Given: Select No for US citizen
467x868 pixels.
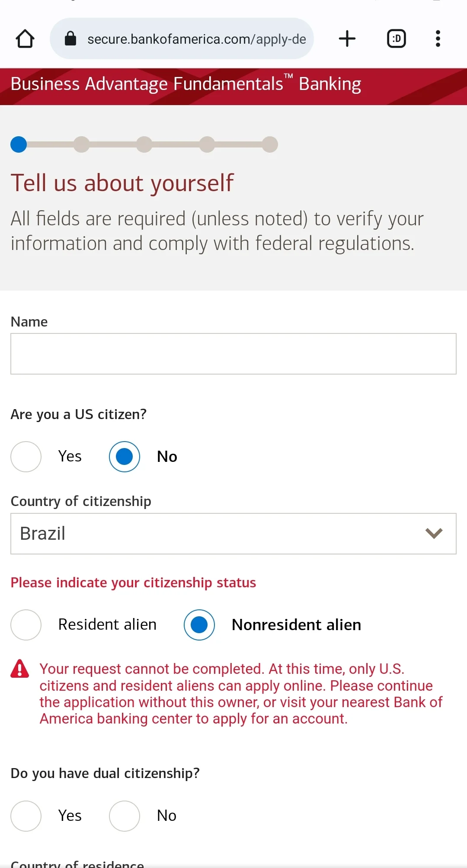Looking at the screenshot, I should tap(125, 456).
